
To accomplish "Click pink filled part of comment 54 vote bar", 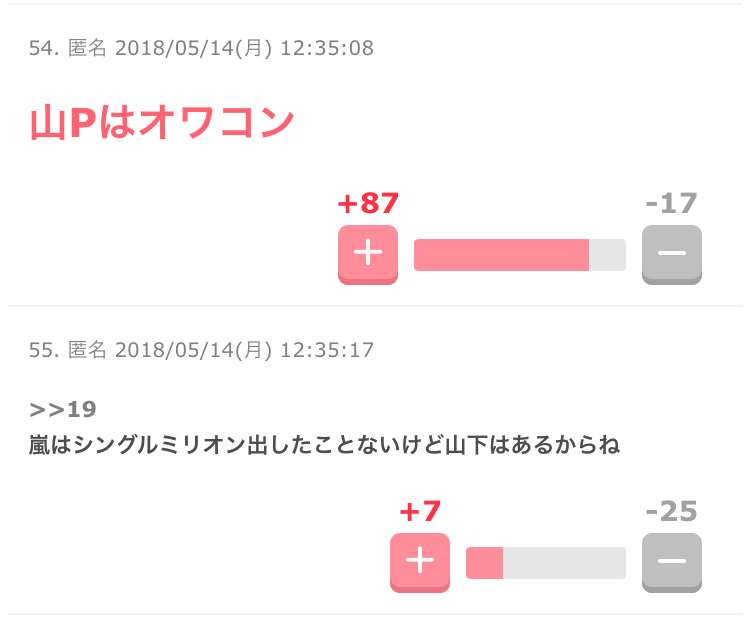I will coord(501,255).
